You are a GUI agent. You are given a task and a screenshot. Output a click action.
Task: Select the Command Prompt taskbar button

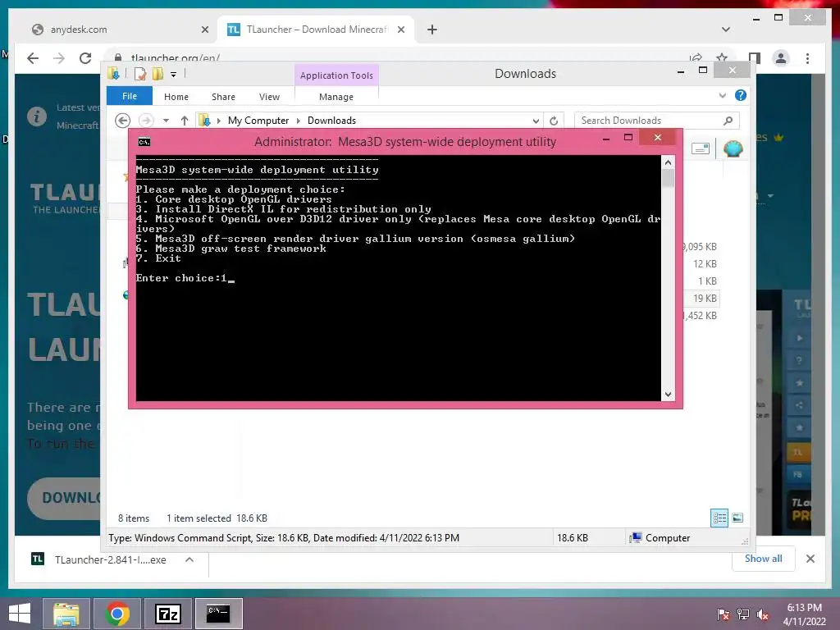(218, 614)
